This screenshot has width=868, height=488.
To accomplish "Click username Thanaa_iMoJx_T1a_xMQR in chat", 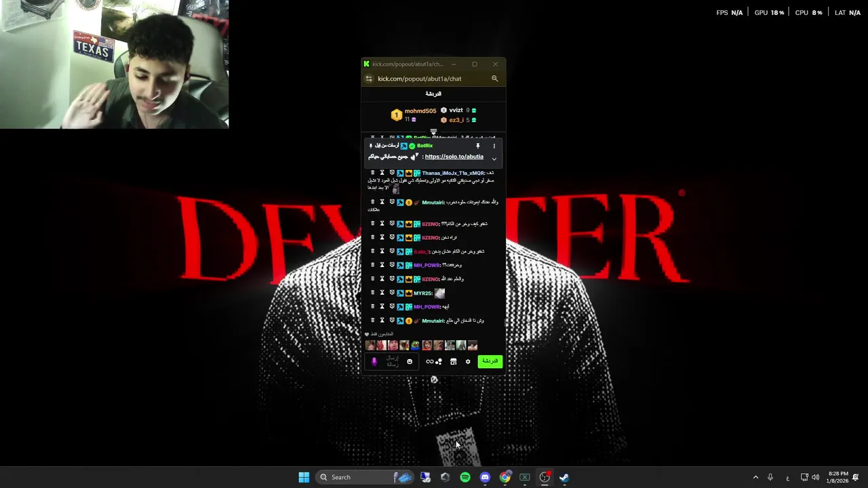I will pyautogui.click(x=453, y=173).
